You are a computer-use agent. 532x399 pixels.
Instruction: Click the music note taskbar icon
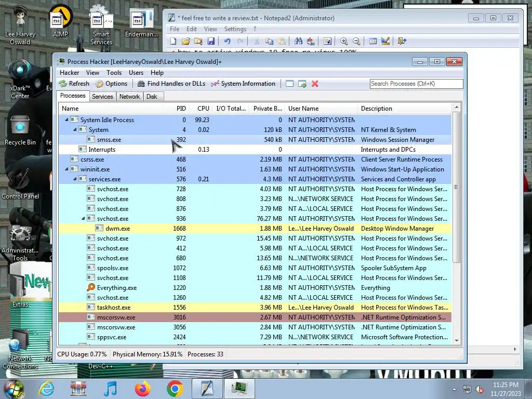[x=110, y=388]
